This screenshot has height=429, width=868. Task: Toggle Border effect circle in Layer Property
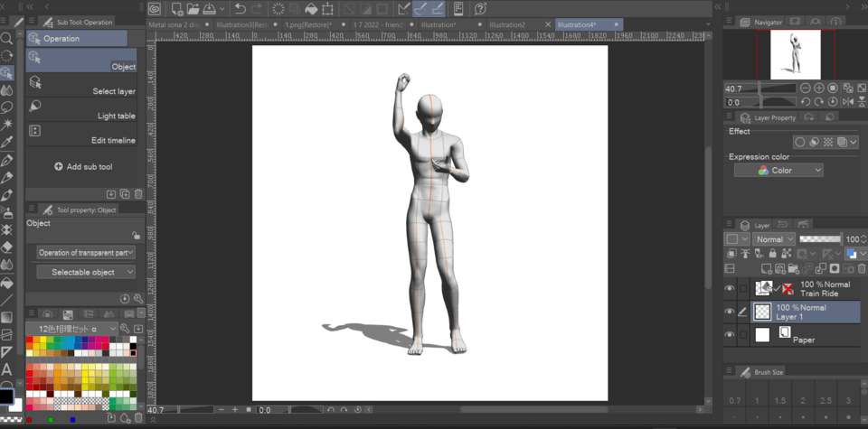click(799, 142)
